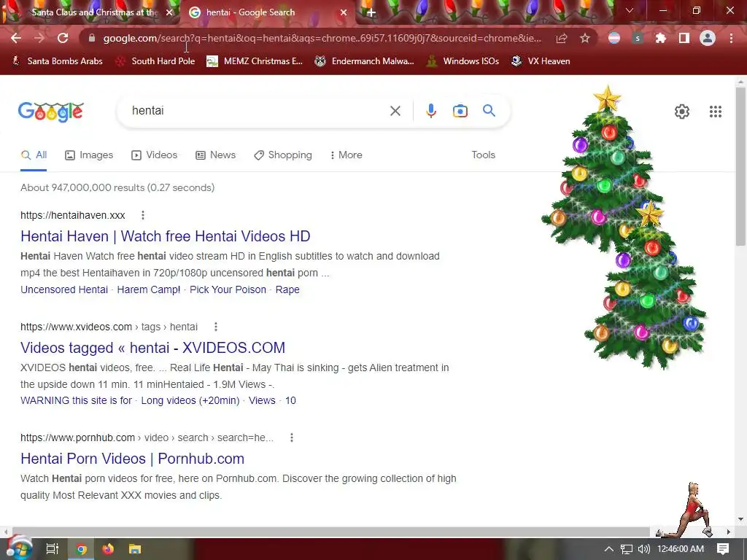Select the Videos results tab
Viewport: 747px width, 560px height.
155,155
